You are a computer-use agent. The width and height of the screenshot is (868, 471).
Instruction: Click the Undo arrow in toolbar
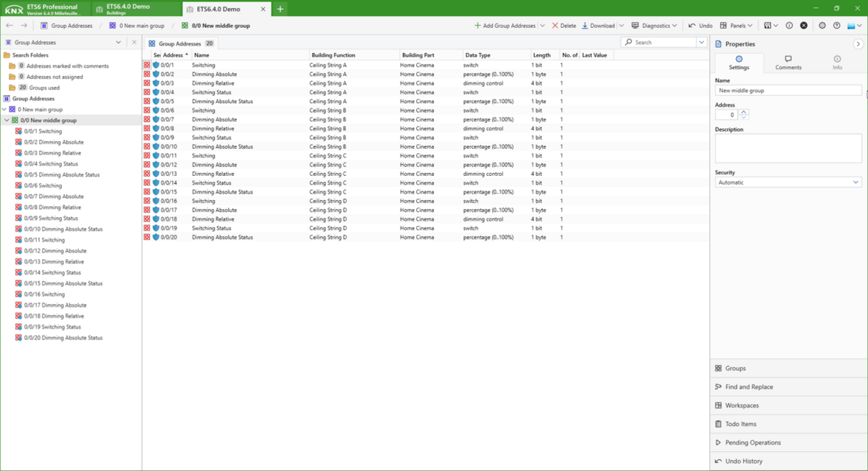coord(700,26)
